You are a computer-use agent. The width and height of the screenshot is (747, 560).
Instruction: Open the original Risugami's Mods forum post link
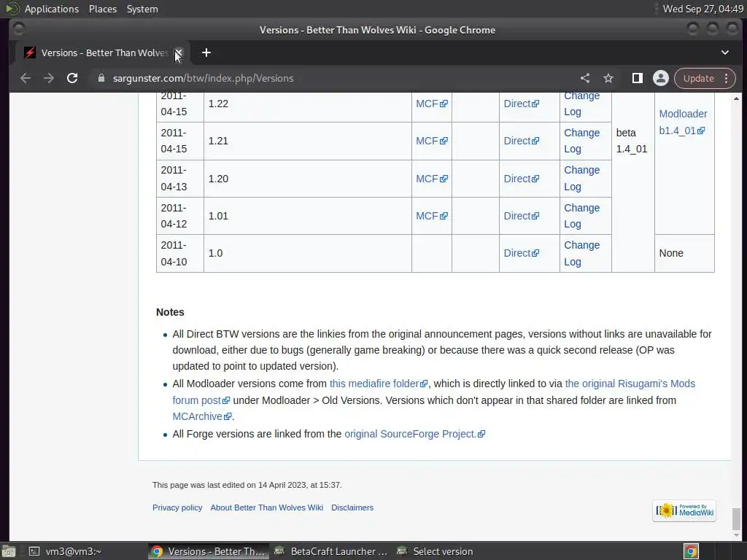coord(630,384)
